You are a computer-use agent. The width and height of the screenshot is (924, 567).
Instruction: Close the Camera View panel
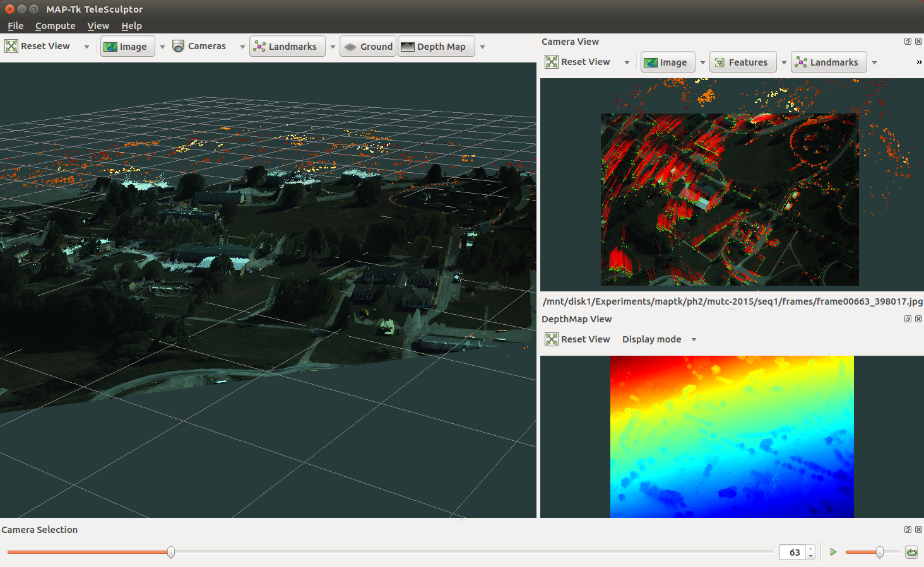pyautogui.click(x=918, y=42)
